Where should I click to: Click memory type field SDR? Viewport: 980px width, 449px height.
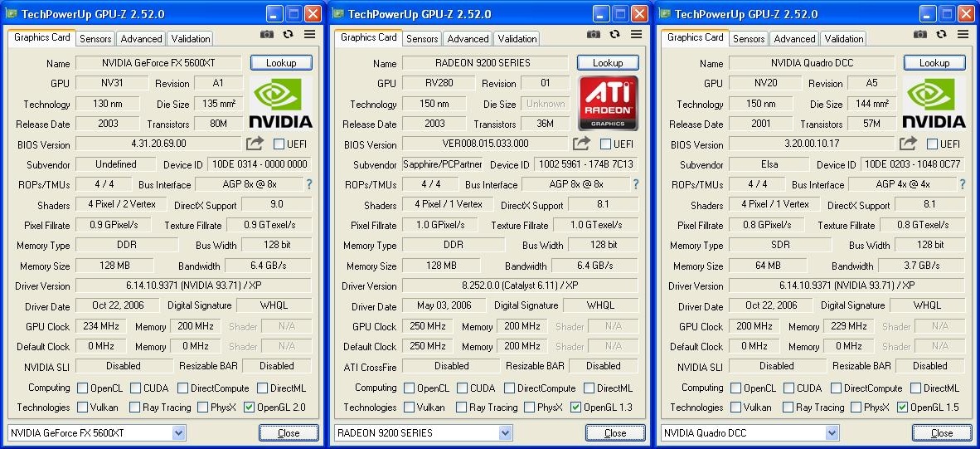pos(781,245)
